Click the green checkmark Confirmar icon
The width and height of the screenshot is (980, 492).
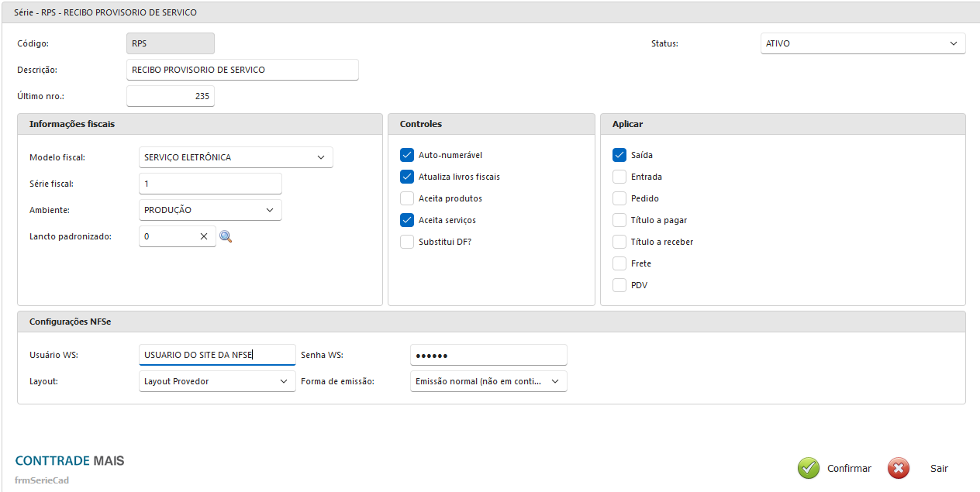(x=809, y=468)
